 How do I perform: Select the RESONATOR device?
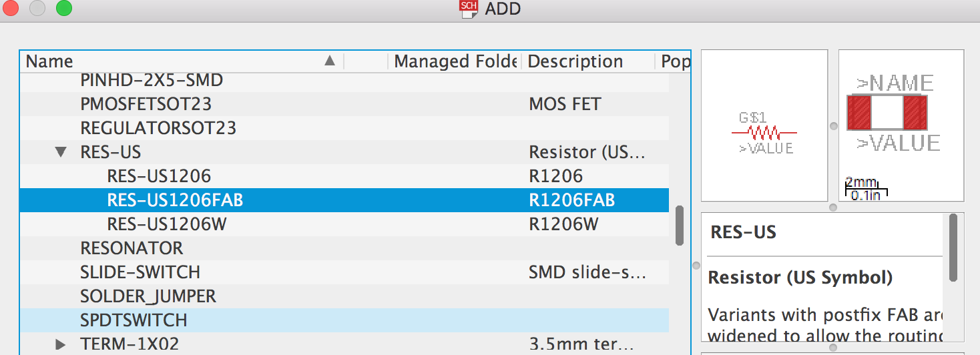[x=132, y=248]
